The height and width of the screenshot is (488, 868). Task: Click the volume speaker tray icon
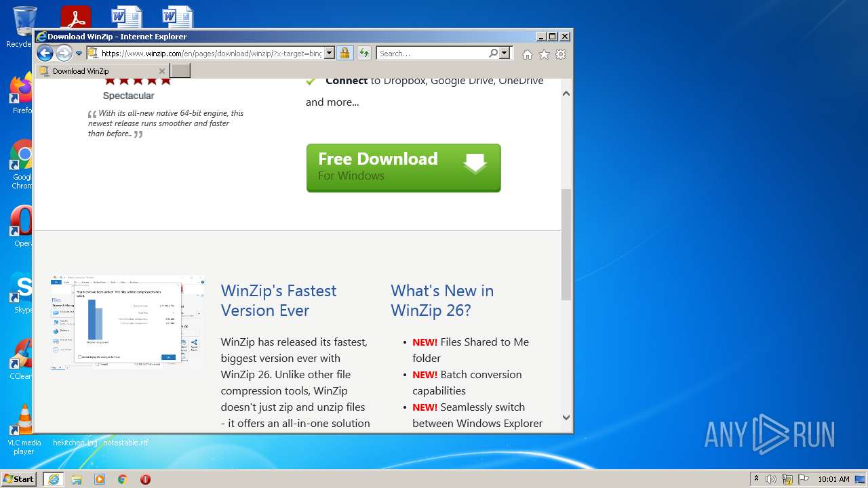(x=771, y=479)
